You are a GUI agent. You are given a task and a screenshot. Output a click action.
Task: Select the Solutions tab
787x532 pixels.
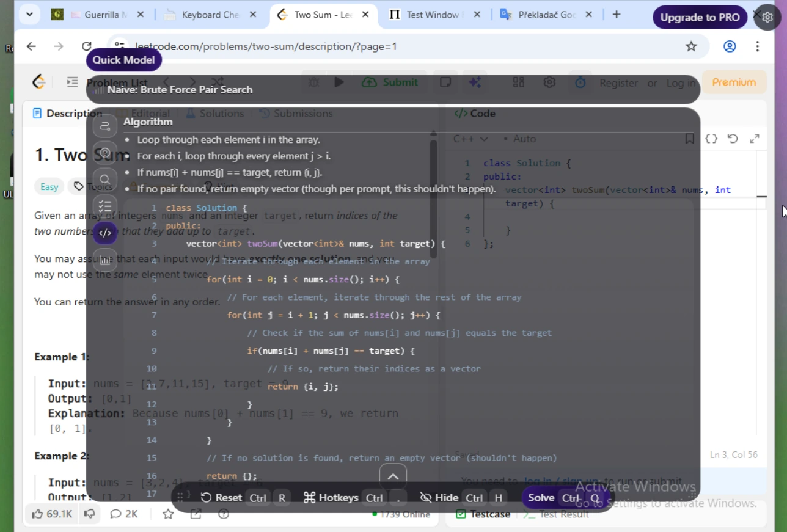[x=214, y=113]
